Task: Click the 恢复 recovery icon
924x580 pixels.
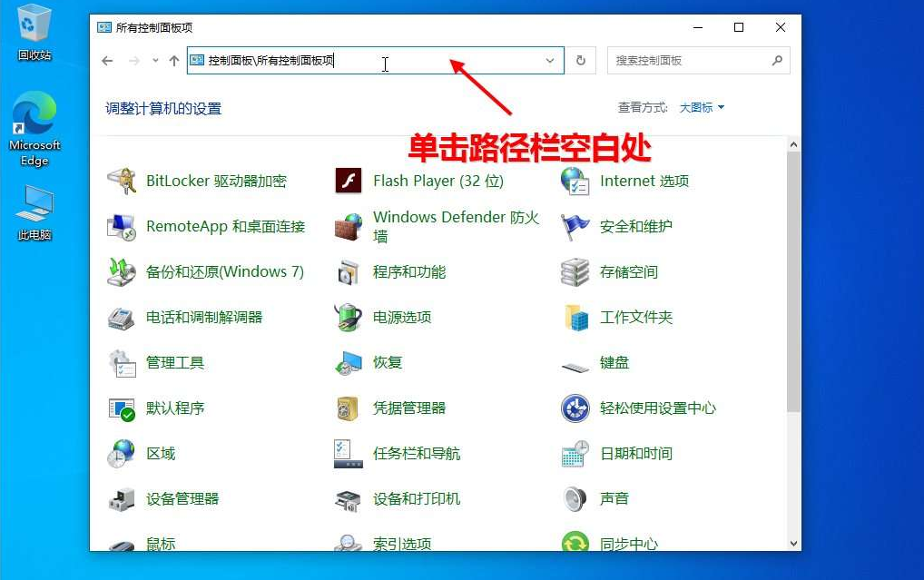Action: coord(349,362)
